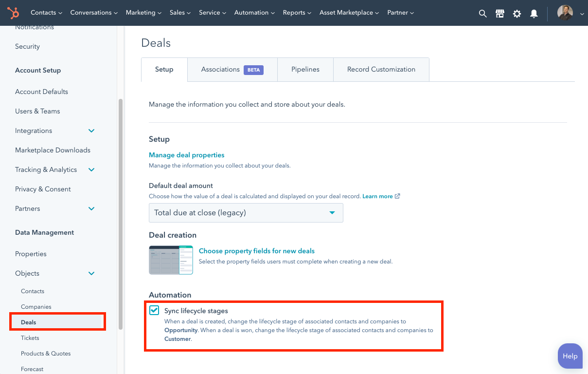588x374 pixels.
Task: Switch to the Pipelines tab
Action: pyautogui.click(x=305, y=69)
